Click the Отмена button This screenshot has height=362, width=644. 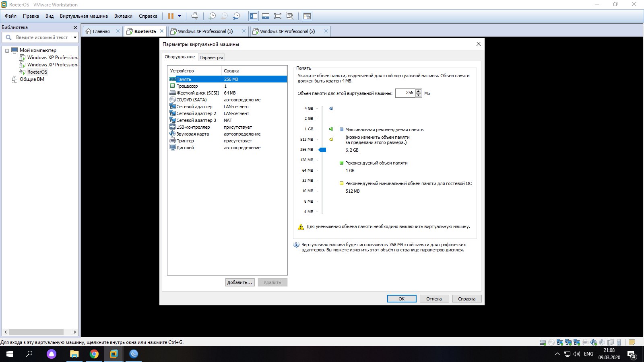tap(434, 299)
